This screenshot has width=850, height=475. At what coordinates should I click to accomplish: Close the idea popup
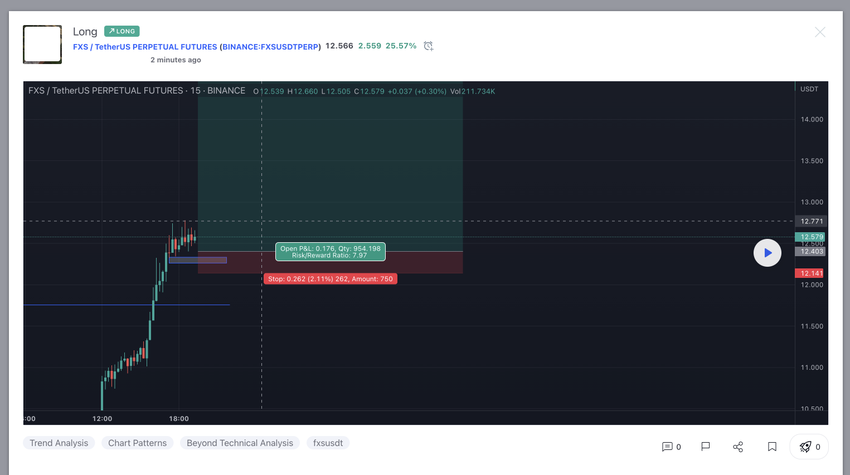pyautogui.click(x=820, y=33)
